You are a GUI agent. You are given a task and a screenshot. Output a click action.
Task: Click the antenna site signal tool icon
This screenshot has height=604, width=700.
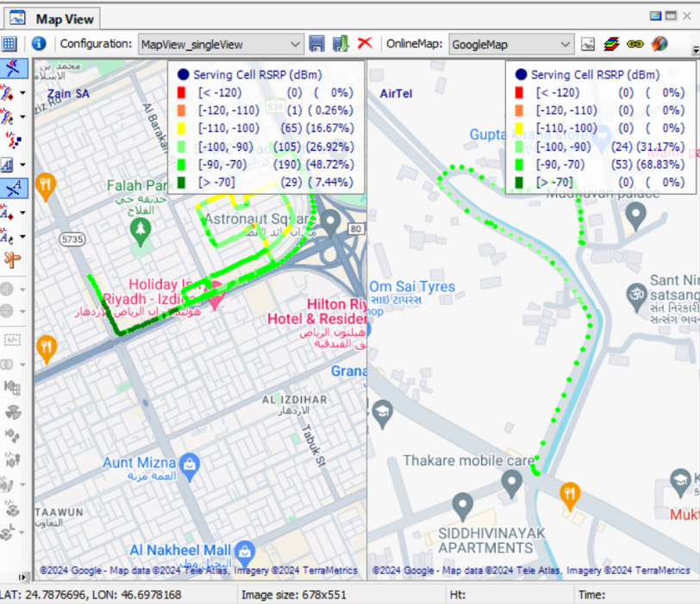(x=12, y=508)
